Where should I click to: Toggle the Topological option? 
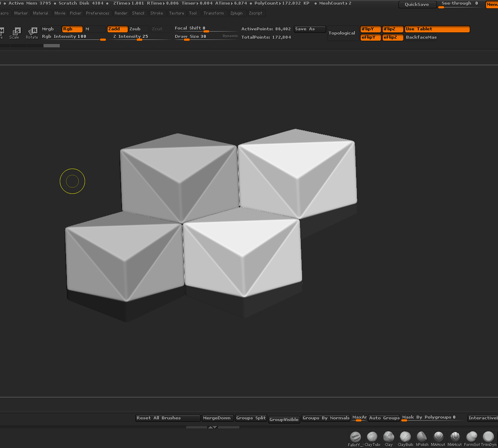point(342,33)
